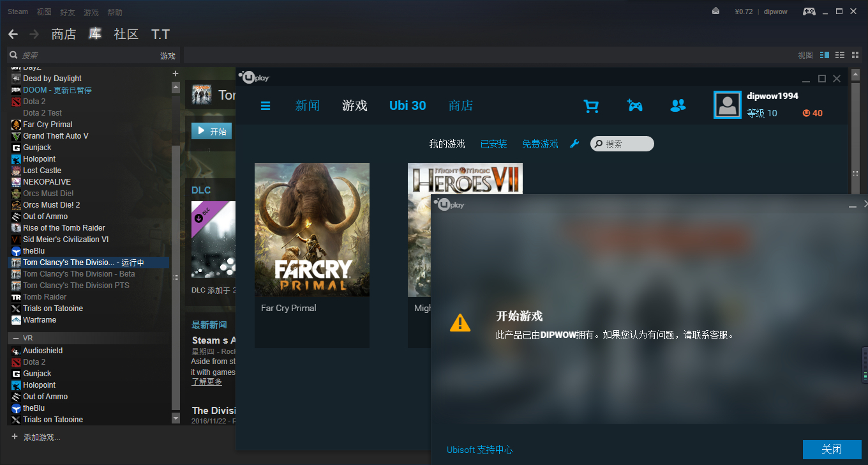Open the dipwow account dropdown in Steam
Viewport: 868px width, 465px height.
(775, 11)
